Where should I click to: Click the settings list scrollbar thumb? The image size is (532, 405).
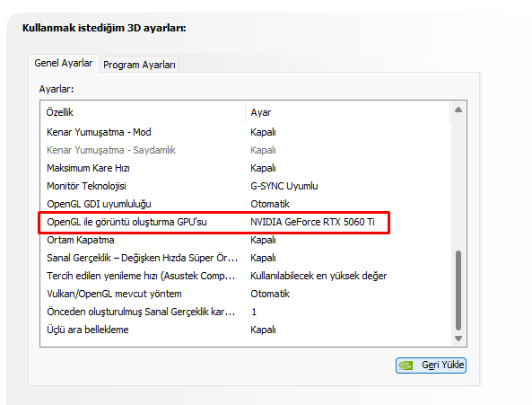(x=458, y=290)
